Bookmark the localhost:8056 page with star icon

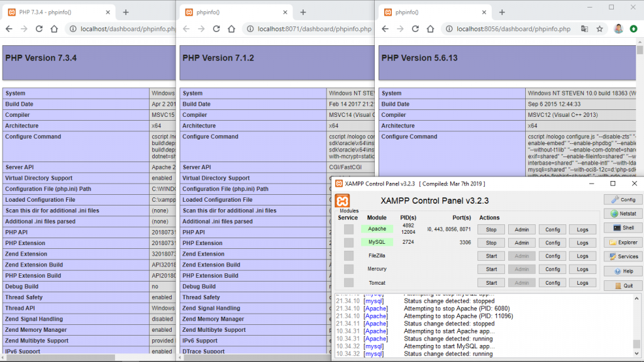(x=600, y=29)
